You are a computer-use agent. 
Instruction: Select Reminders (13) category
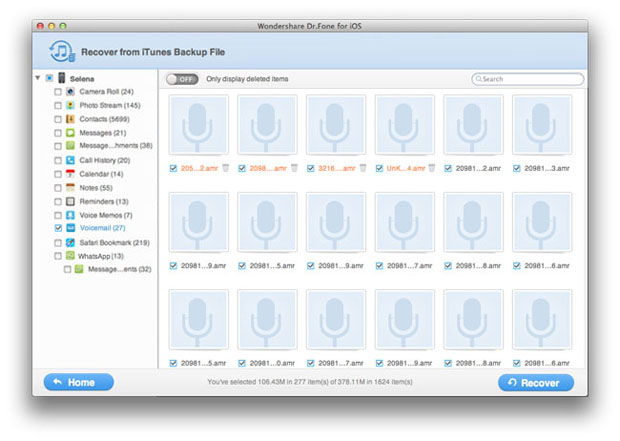pos(104,201)
